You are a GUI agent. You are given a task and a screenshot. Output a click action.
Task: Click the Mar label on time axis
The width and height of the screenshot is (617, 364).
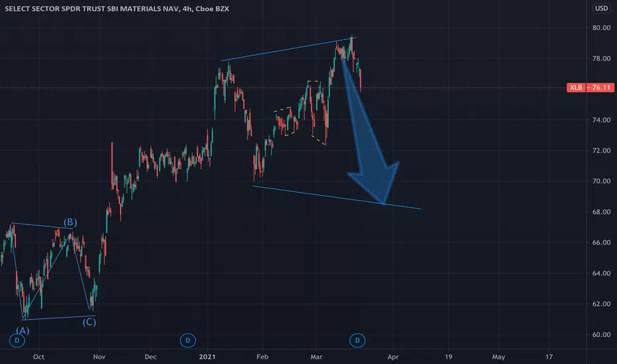316,357
